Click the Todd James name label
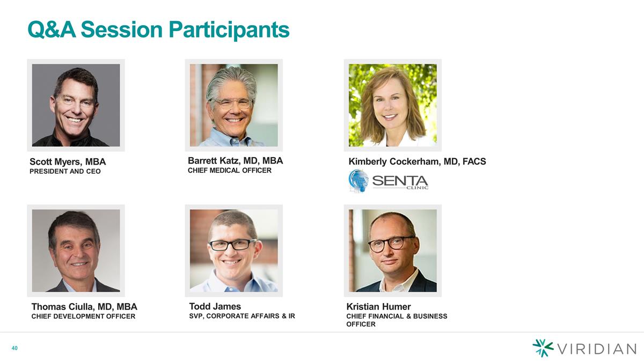The image size is (644, 362). coord(215,306)
